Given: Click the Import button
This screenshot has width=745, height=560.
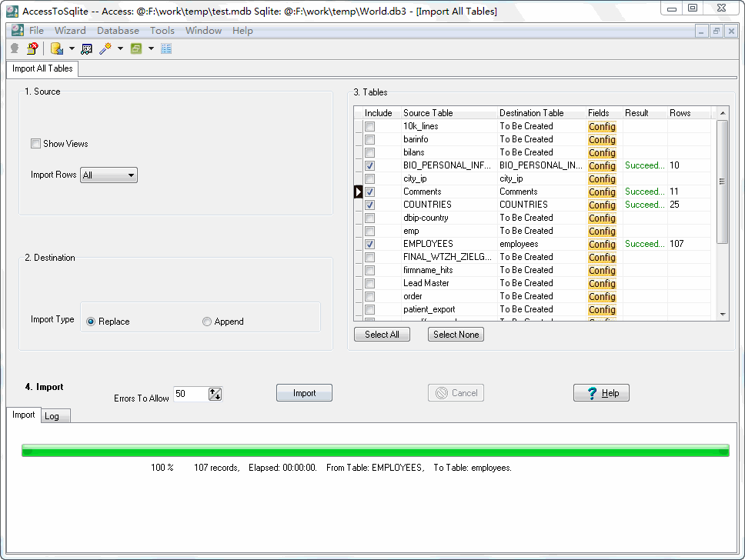Looking at the screenshot, I should 304,393.
